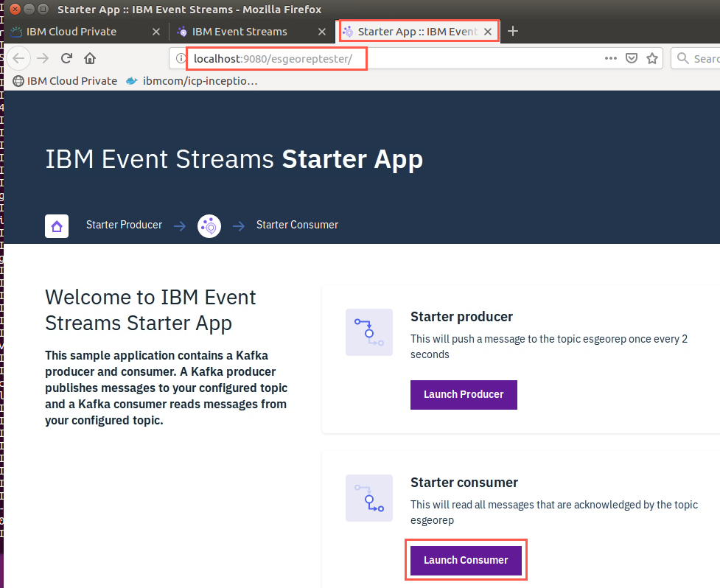
Task: Click the arrow after Starter Producer
Action: pyautogui.click(x=180, y=225)
